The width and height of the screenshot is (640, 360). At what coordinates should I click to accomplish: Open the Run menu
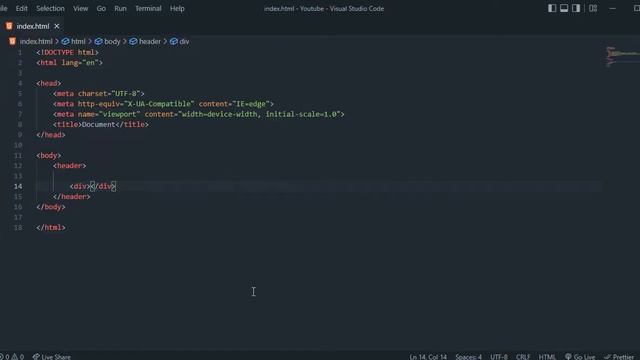click(x=120, y=8)
